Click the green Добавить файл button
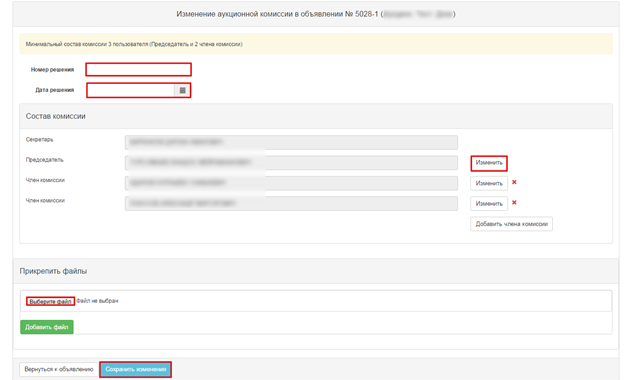 [x=47, y=327]
